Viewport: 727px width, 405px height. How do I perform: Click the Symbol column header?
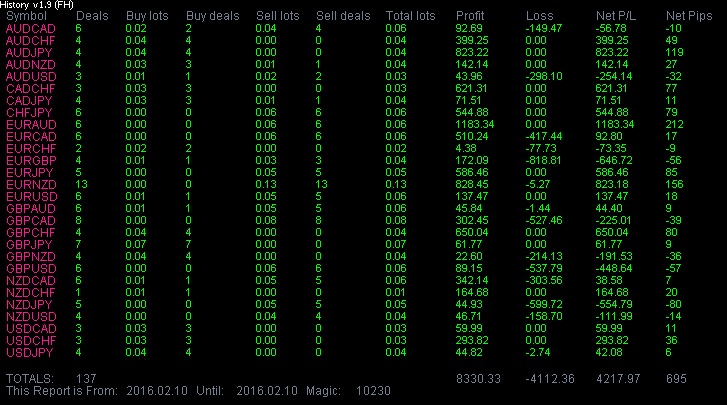point(26,16)
